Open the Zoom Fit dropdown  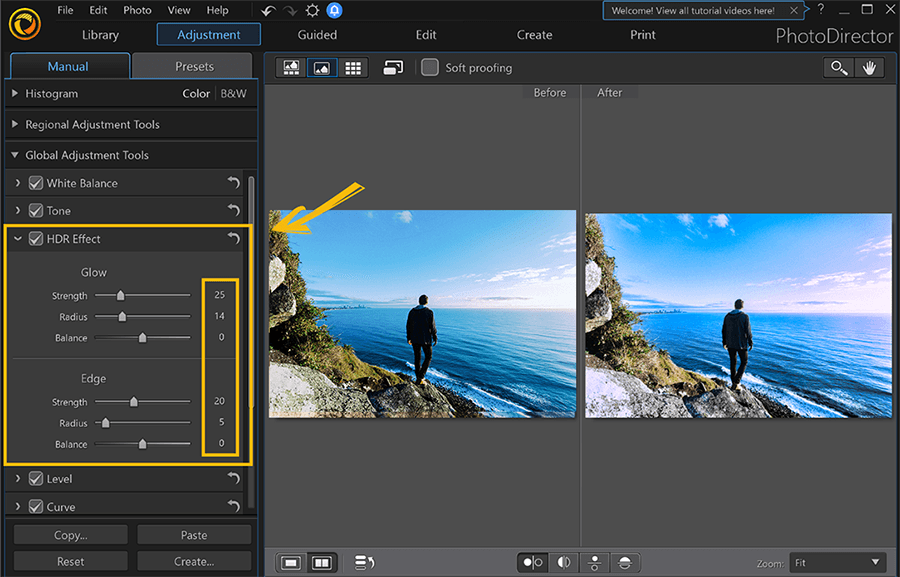837,562
